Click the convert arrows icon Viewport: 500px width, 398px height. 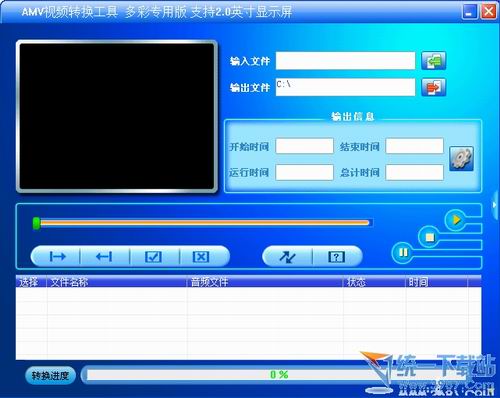click(x=287, y=257)
